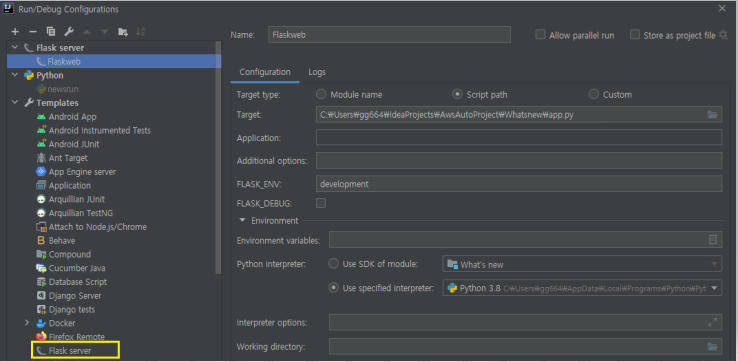The image size is (738, 362).
Task: Copy configuration icon in toolbar
Action: tap(51, 32)
